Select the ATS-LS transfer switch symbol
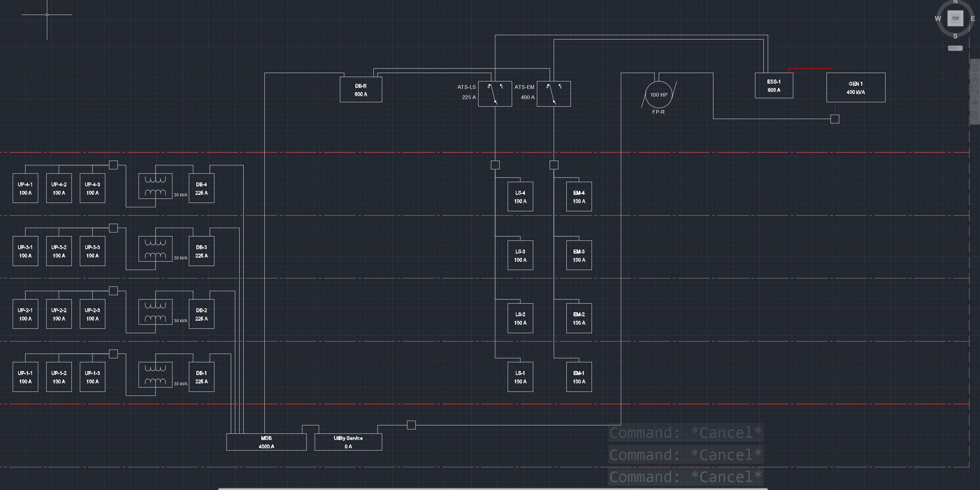This screenshot has height=490, width=980. (x=495, y=94)
